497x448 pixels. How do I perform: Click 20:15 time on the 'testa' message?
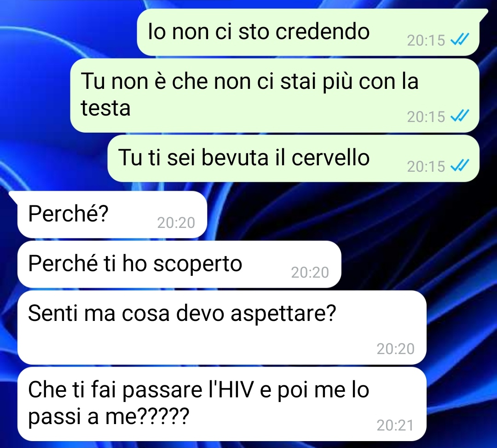click(x=426, y=116)
